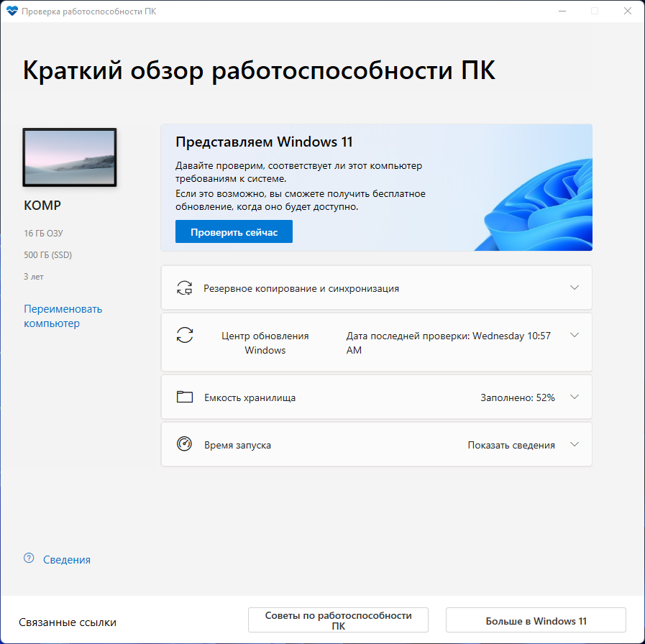Click the backup and sync refresh icon
Image resolution: width=645 pixels, height=644 pixels.
click(x=185, y=287)
